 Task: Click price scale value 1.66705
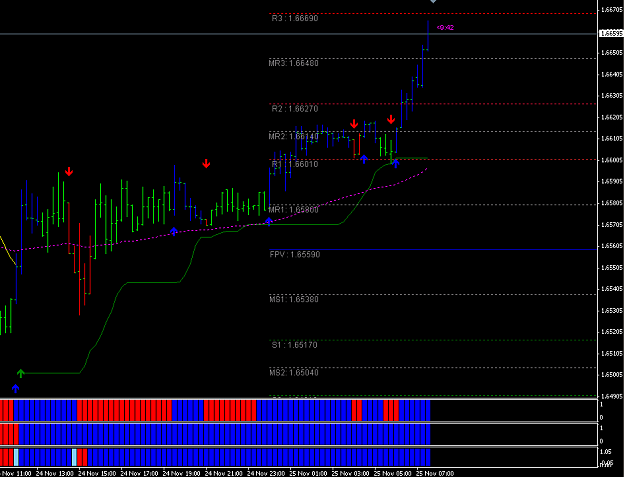(611, 10)
